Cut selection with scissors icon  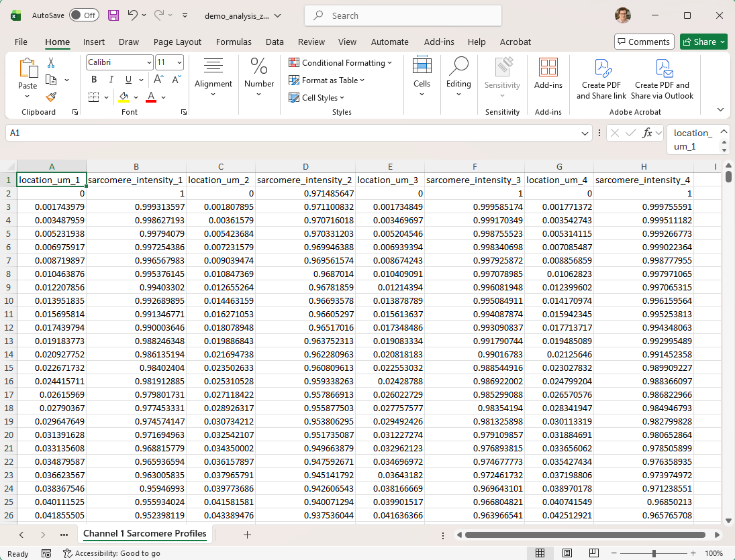click(50, 62)
